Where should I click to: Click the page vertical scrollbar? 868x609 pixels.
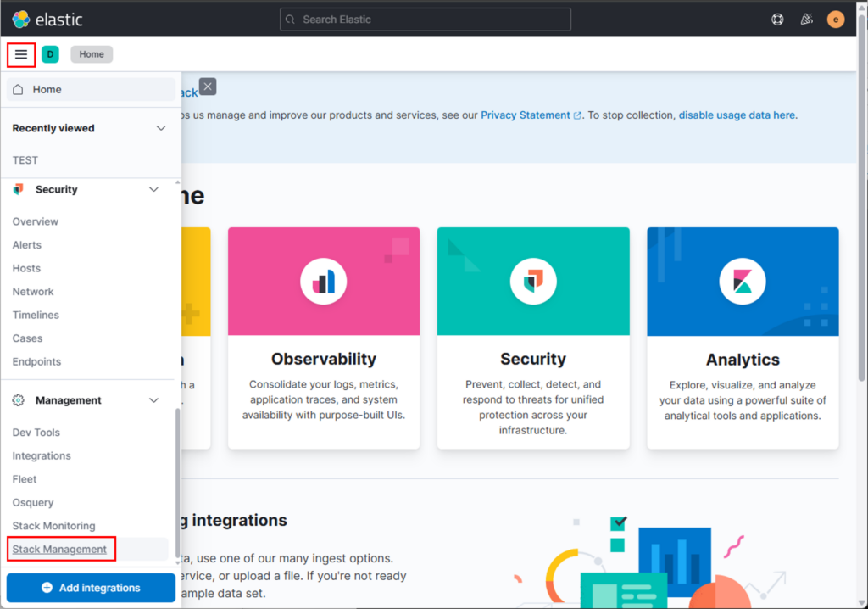coord(862,199)
